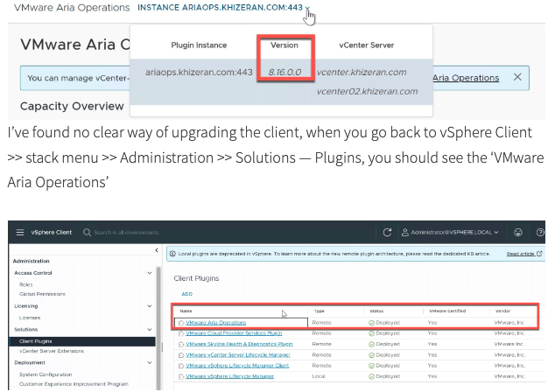Image resolution: width=548 pixels, height=392 pixels.
Task: Select Customer Experience Improvement Program
Action: (x=74, y=384)
